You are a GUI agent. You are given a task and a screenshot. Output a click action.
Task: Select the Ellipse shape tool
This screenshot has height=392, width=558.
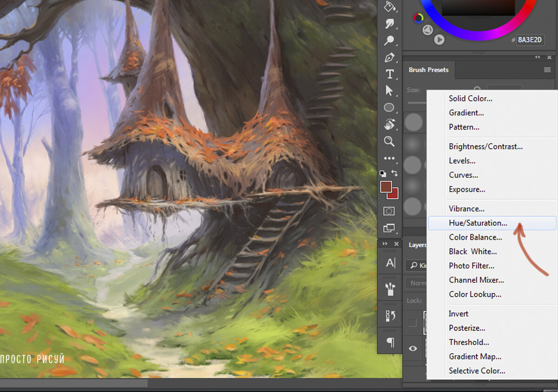point(389,108)
